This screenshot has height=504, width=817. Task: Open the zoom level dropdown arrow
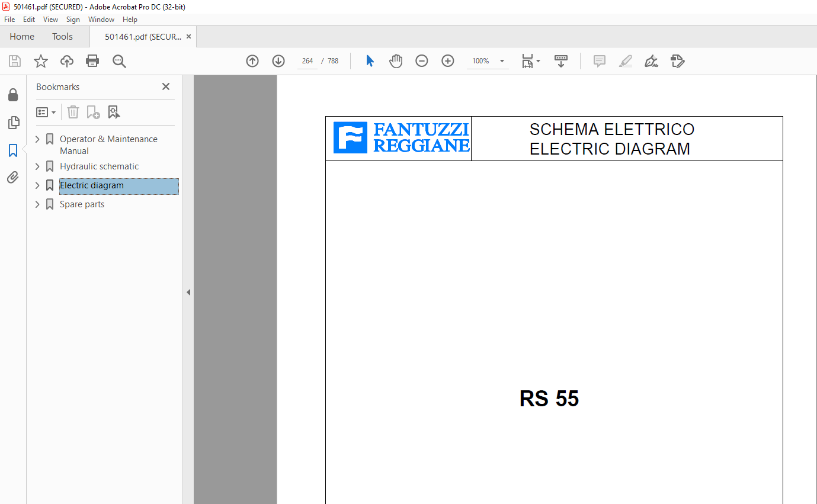502,61
